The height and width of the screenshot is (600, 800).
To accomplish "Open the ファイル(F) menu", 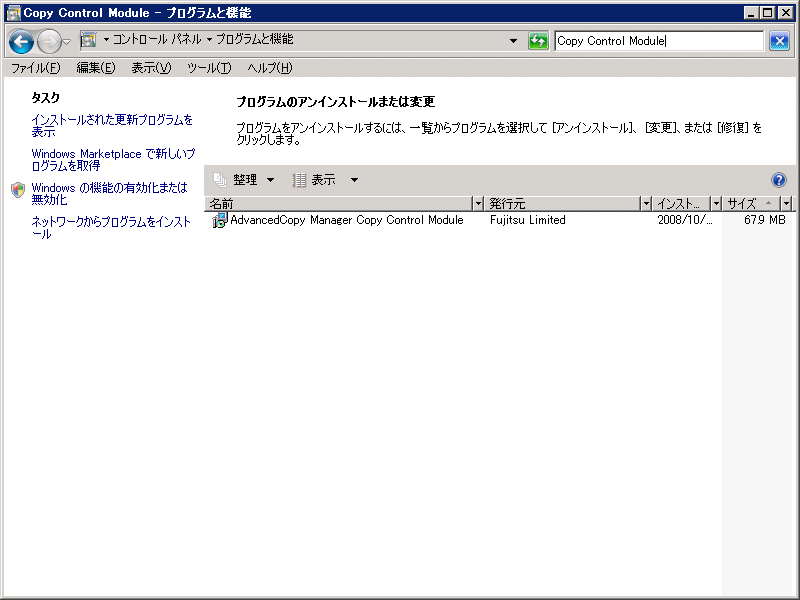I will (x=36, y=68).
